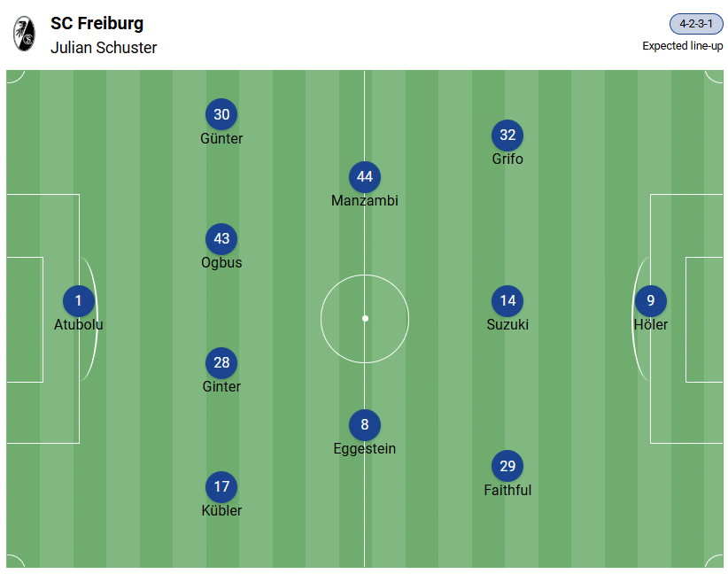
Task: Select Eggestein's number 8 player badge
Action: 365,425
